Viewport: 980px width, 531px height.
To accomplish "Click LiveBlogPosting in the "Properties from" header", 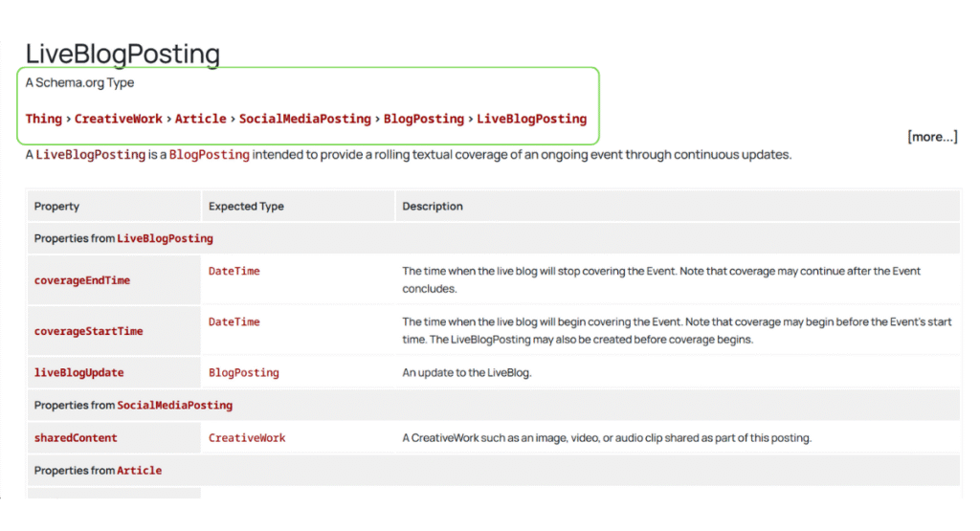I will point(165,238).
